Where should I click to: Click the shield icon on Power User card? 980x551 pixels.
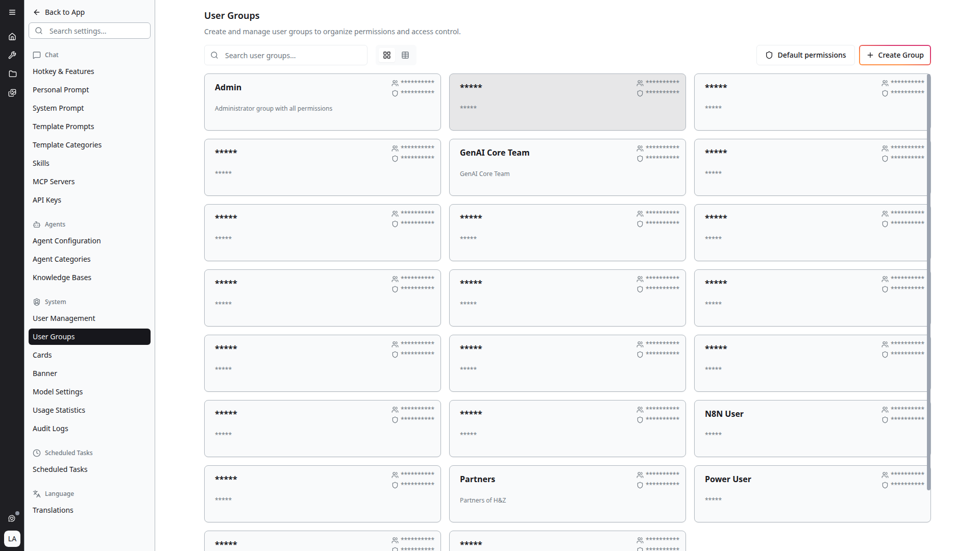point(885,485)
